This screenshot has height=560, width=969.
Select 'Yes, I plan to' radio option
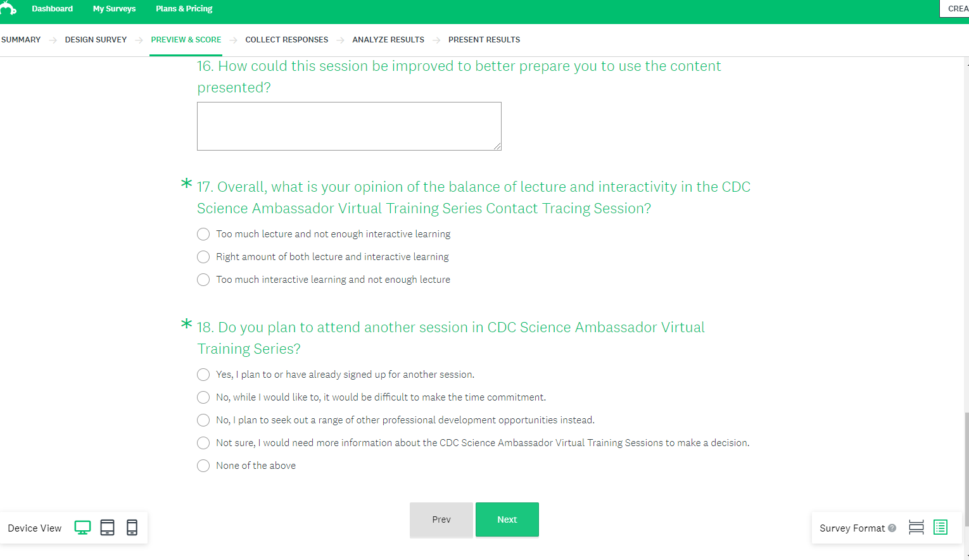(203, 375)
